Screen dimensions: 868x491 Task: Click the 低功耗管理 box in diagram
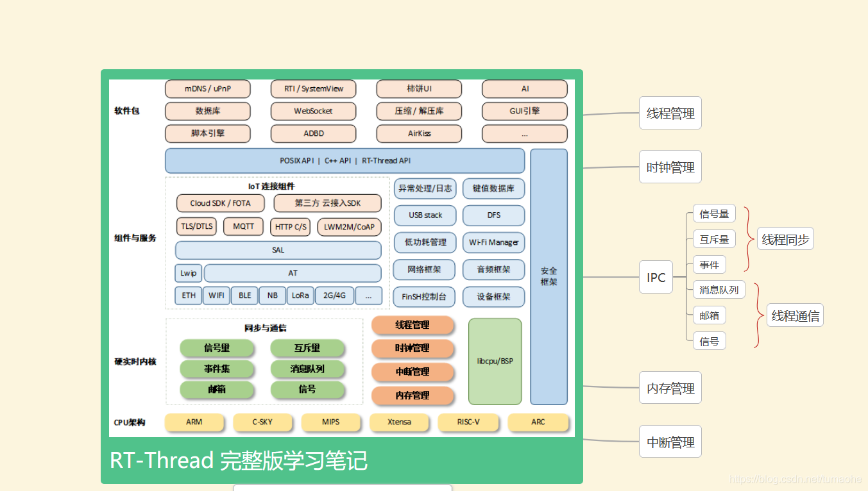point(425,242)
